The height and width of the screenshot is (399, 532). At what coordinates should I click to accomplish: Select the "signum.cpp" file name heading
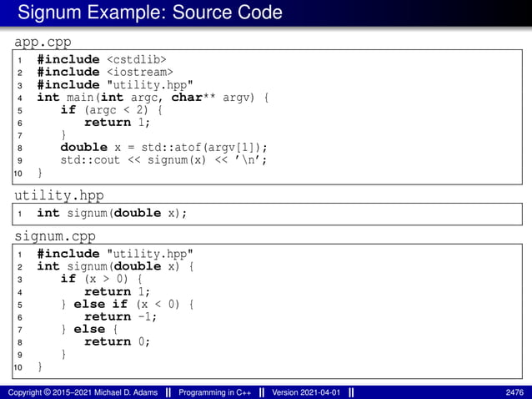point(55,236)
